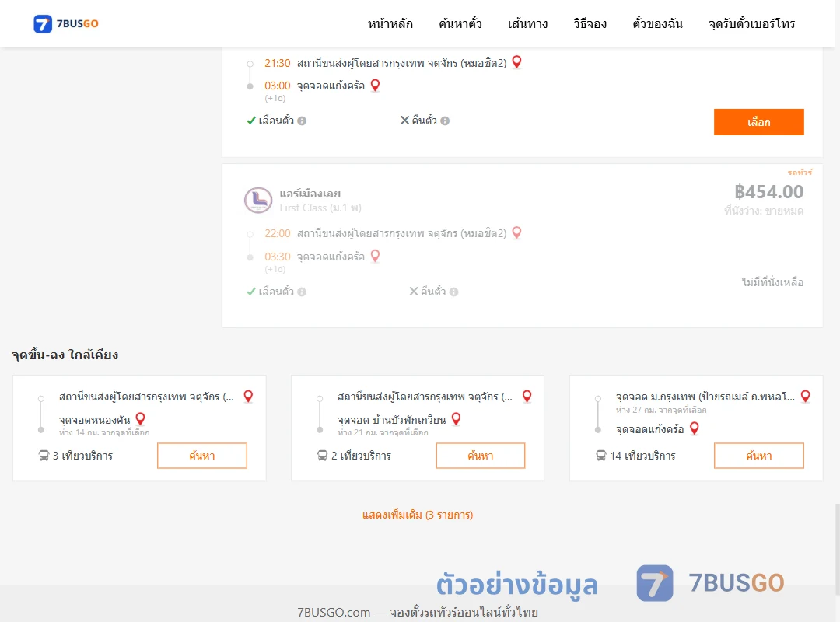The width and height of the screenshot is (840, 622).
Task: Open the 7BUSGO logo home link
Action: click(66, 23)
